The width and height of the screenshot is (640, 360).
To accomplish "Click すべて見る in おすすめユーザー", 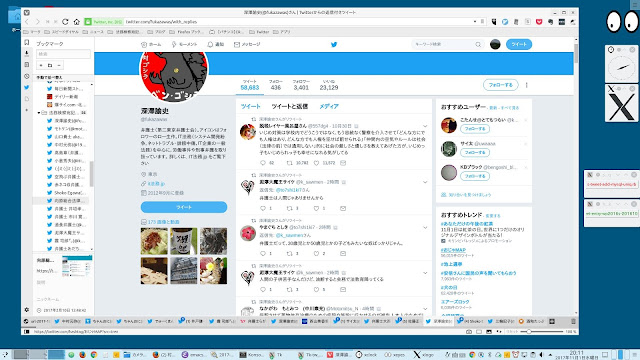I will (x=510, y=108).
